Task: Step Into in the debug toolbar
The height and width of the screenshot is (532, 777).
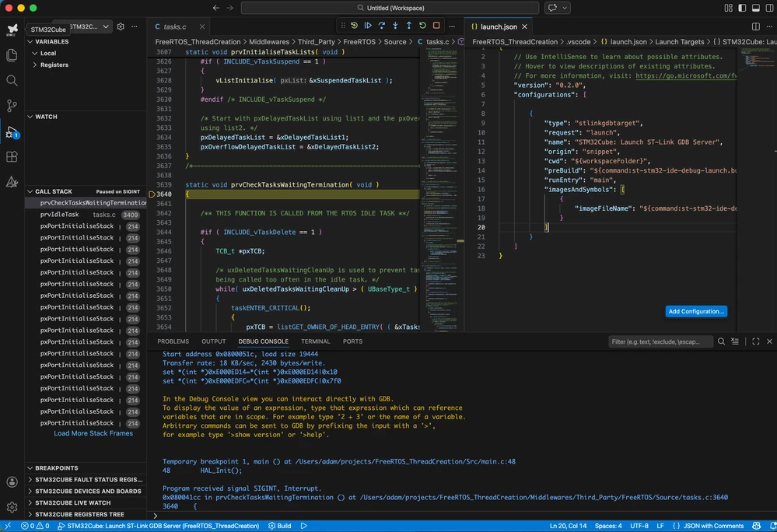Action: (x=395, y=25)
